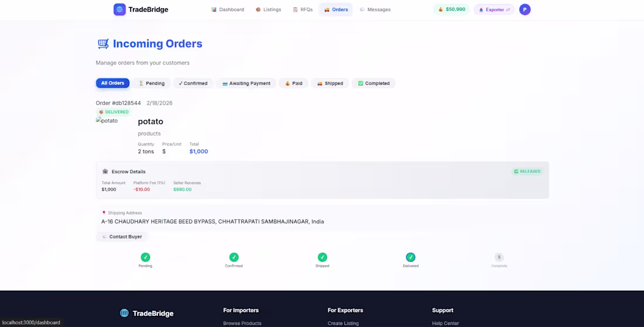Open the Browse Products footer link
The height and width of the screenshot is (327, 644).
click(242, 323)
